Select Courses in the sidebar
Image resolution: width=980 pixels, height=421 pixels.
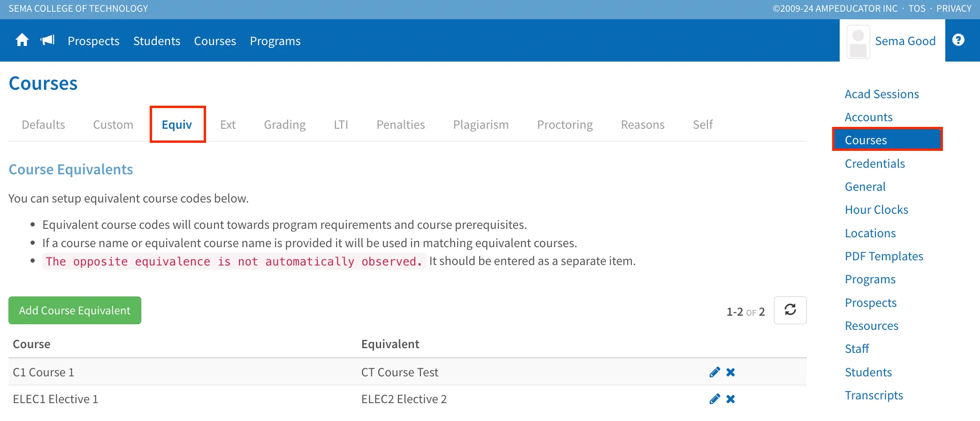[x=887, y=140]
